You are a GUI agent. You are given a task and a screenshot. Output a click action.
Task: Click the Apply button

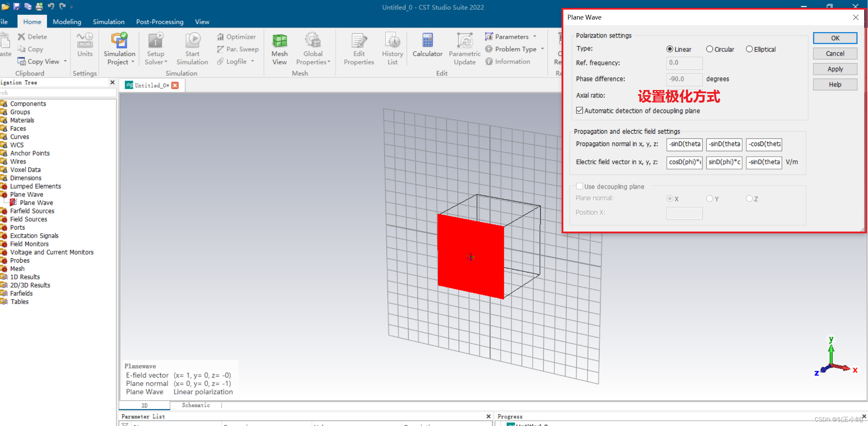tap(835, 69)
